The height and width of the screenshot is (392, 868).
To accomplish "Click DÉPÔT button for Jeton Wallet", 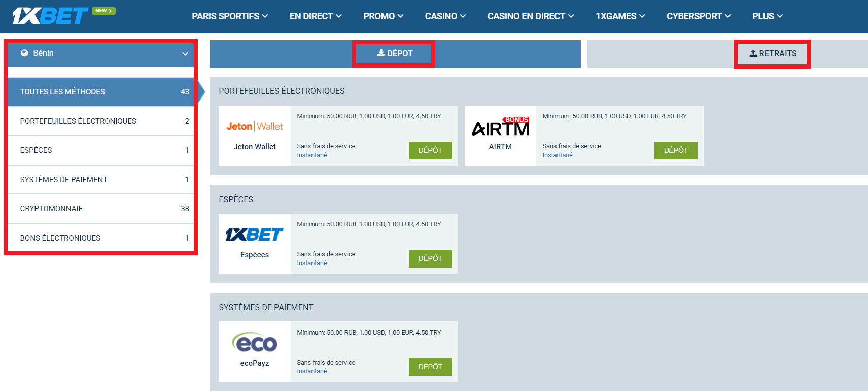I will point(430,150).
